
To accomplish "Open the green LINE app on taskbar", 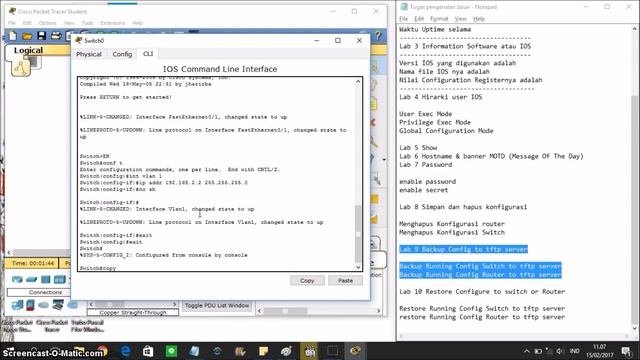I will tap(171, 351).
